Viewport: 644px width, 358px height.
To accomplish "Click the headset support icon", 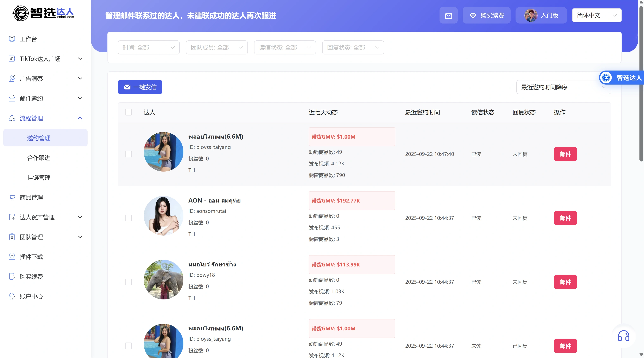I will [623, 336].
